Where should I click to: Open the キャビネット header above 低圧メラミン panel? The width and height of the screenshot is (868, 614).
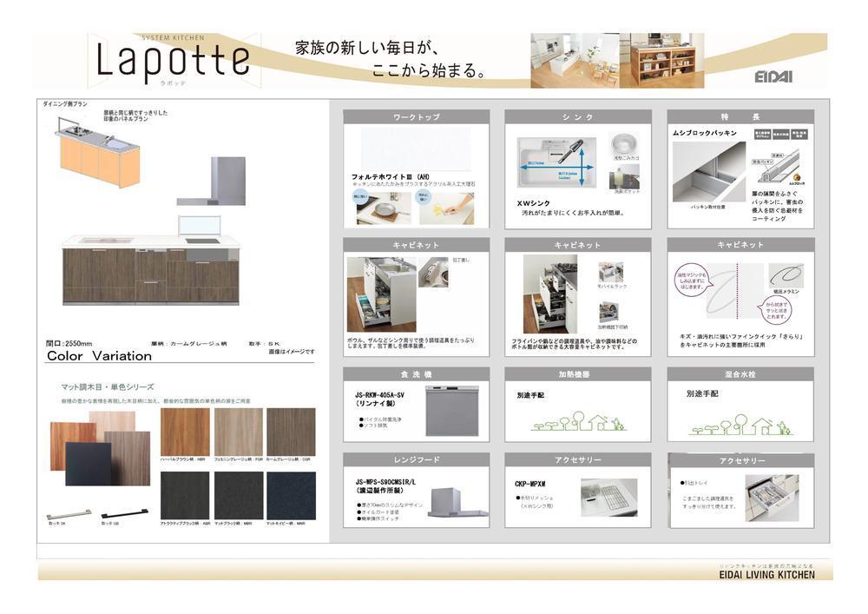[x=740, y=245]
